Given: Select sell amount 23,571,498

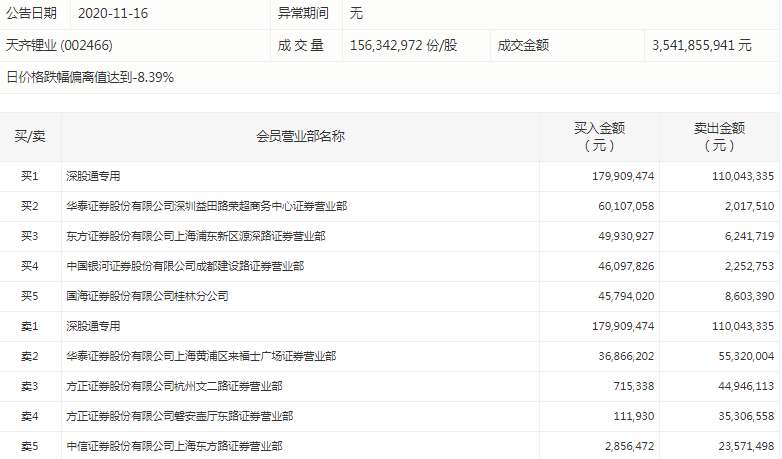Looking at the screenshot, I should coord(747,446).
